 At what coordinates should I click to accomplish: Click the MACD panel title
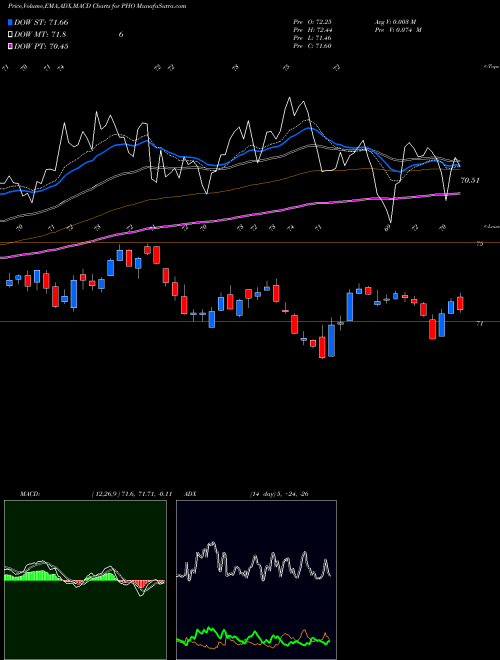[x=29, y=494]
